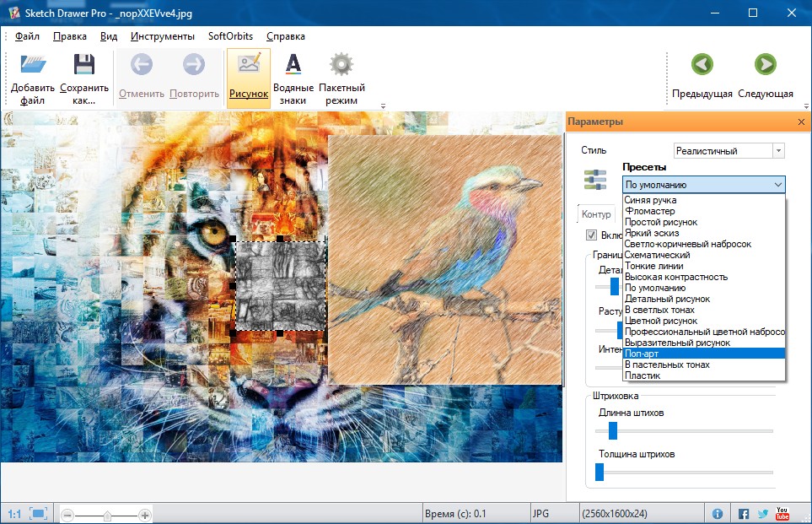Switch to the Контур tab
This screenshot has height=524, width=812.
[x=596, y=213]
